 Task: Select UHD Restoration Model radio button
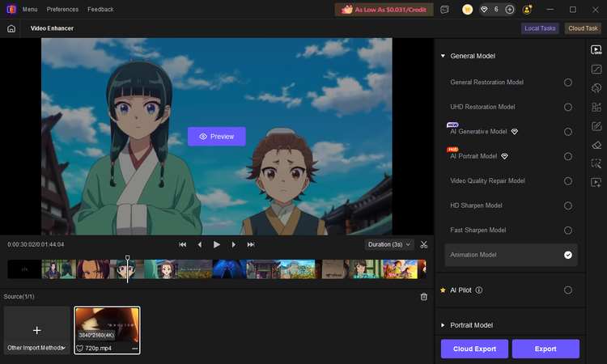click(567, 107)
